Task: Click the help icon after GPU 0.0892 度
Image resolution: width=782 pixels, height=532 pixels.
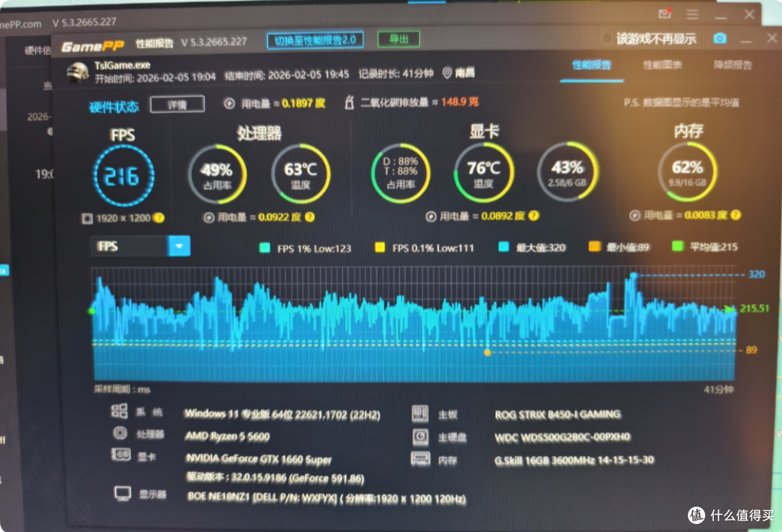Action: coord(534,216)
